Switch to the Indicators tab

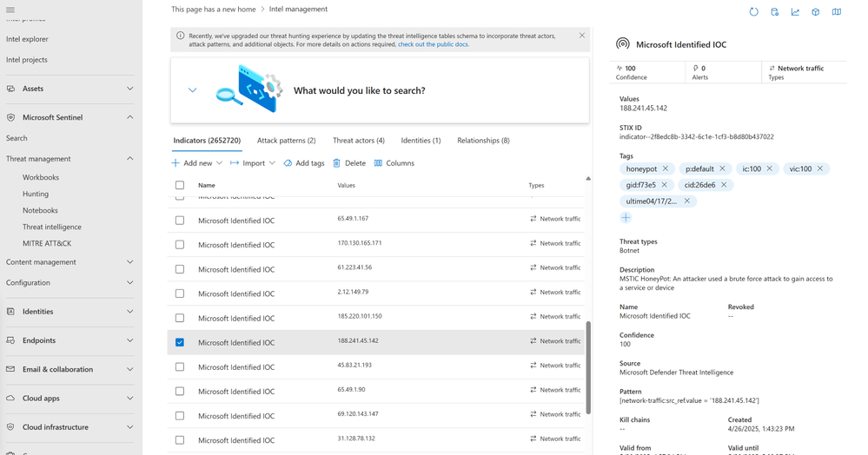point(207,141)
